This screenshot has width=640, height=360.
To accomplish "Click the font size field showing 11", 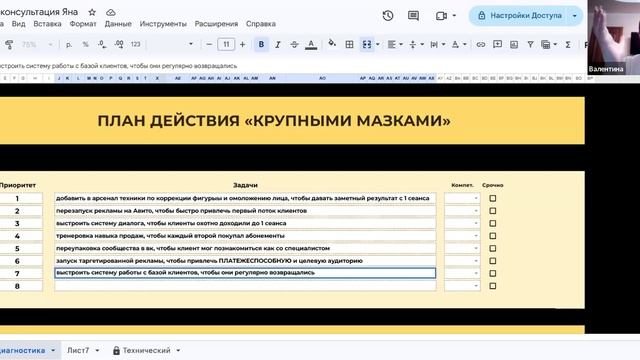I will (226, 44).
